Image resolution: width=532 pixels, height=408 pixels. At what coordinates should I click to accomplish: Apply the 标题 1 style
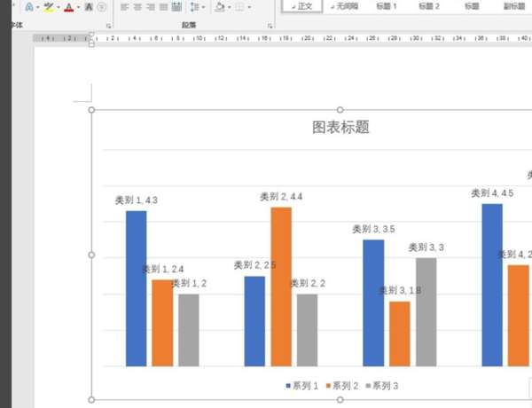click(x=386, y=6)
